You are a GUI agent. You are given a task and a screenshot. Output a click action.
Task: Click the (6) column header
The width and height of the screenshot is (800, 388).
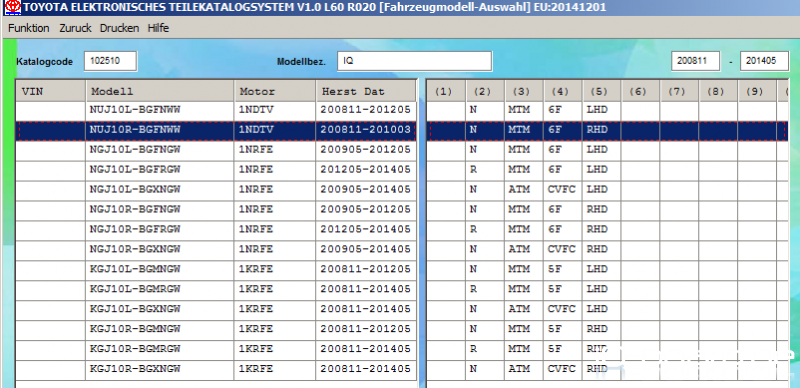click(x=640, y=91)
